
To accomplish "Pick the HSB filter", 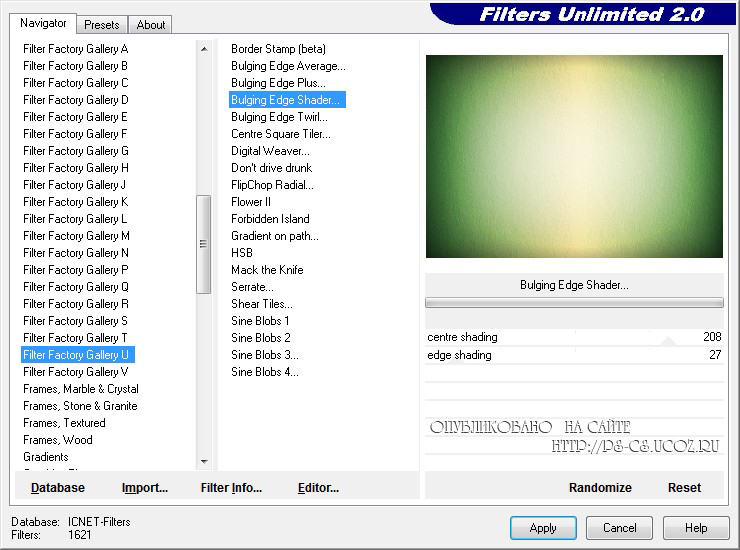I will coord(242,253).
